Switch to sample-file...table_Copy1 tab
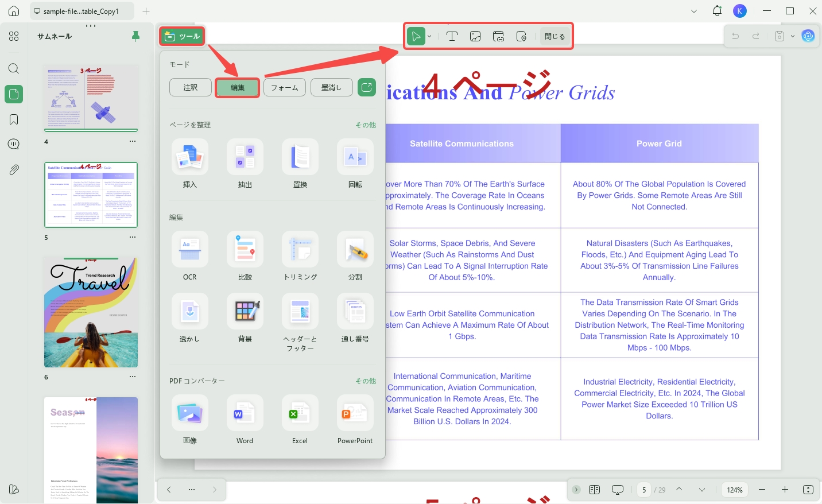 81,11
